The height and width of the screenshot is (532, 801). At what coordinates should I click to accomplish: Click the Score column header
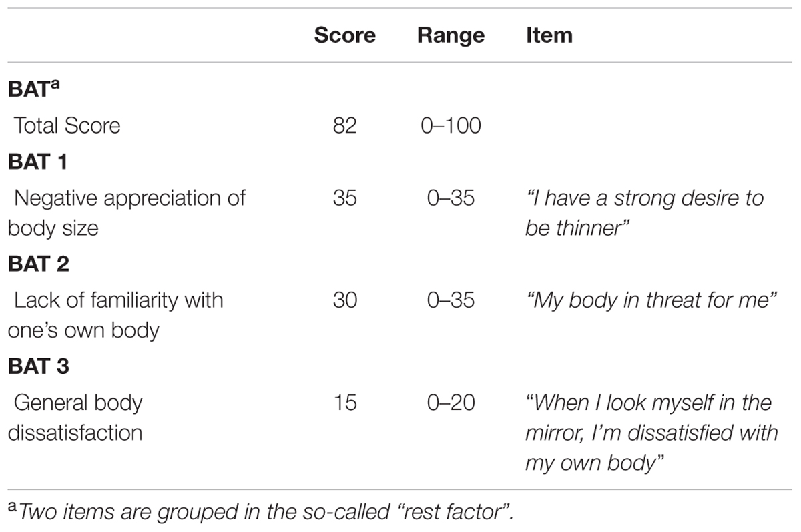(344, 35)
